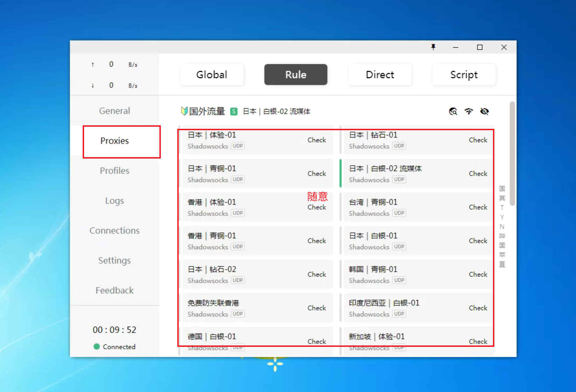Click the locate current proxy icon
Screen dimensions: 576x392
(453, 111)
